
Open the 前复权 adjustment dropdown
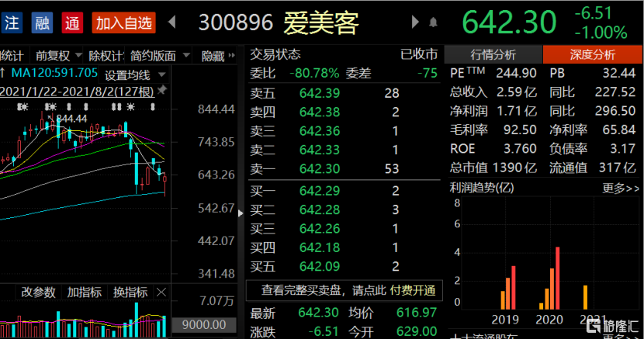57,55
